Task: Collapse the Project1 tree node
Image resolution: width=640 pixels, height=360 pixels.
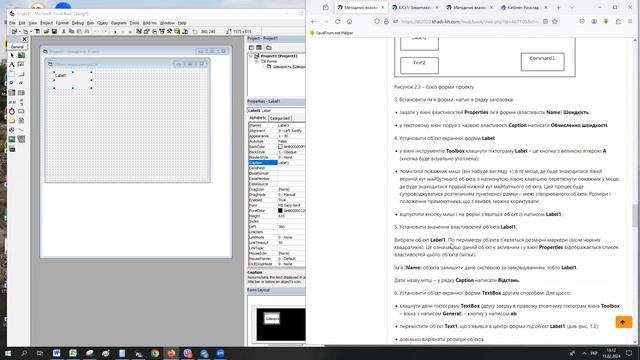Action: pos(251,56)
